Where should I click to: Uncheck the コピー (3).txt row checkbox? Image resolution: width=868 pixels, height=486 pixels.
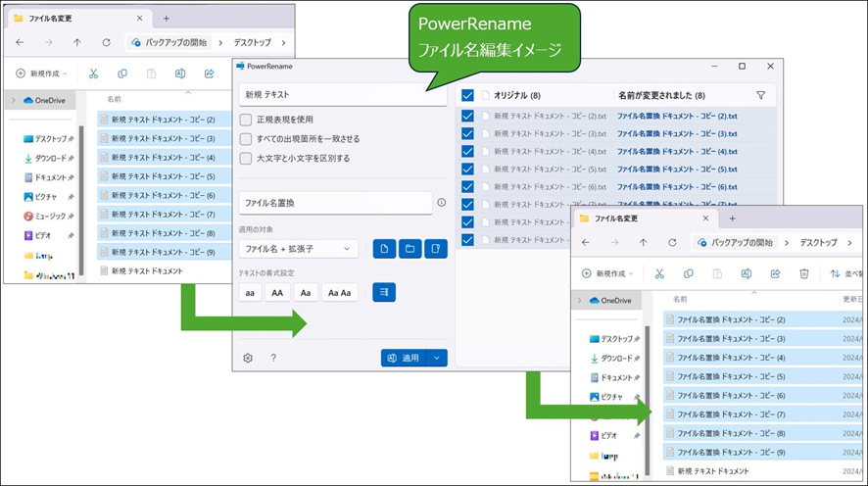click(467, 134)
